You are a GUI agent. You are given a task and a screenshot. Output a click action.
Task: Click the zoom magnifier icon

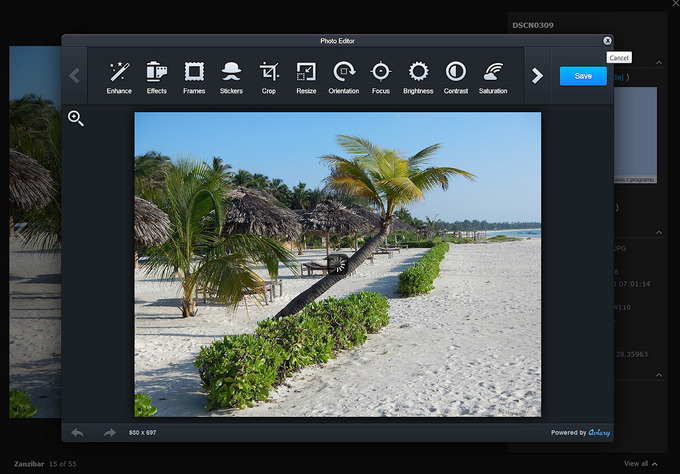tap(76, 118)
